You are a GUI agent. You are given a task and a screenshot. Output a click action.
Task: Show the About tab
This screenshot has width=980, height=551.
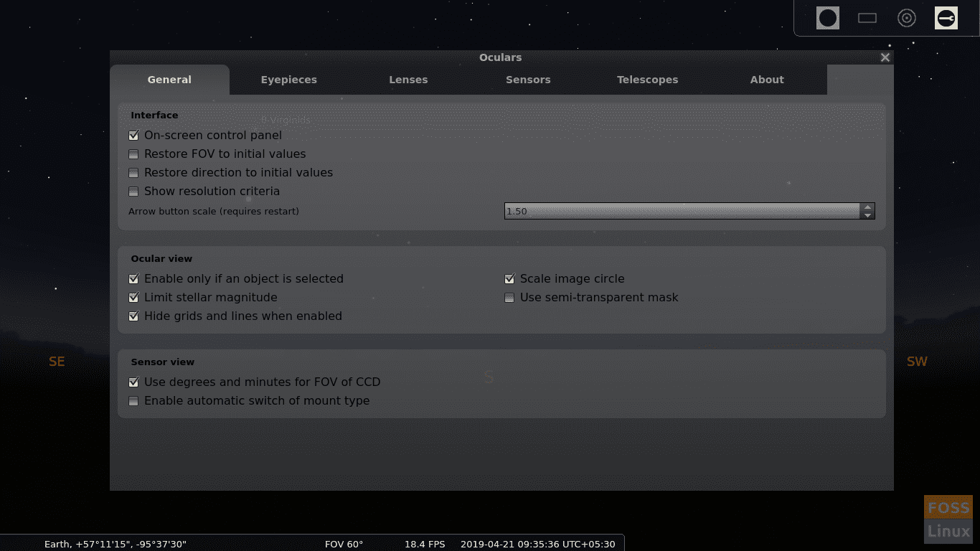[x=767, y=80]
